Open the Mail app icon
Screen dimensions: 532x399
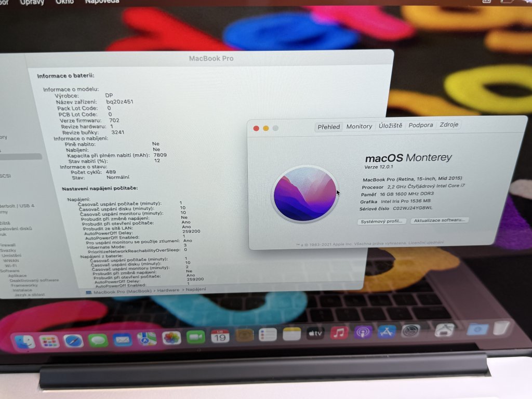(x=123, y=339)
